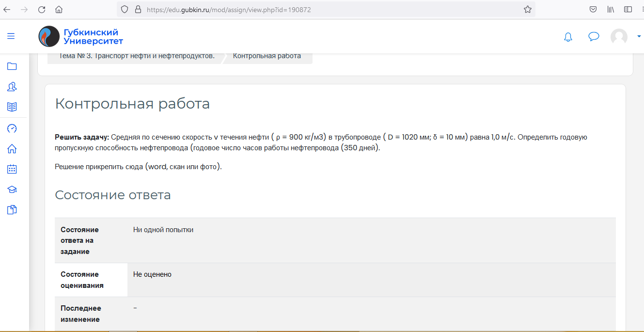
Task: Open the calendar icon in sidebar
Action: click(12, 169)
